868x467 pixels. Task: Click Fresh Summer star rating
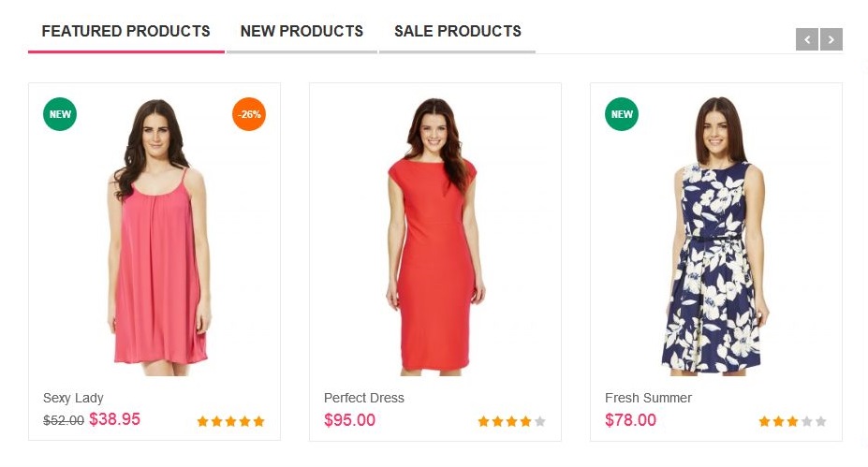[x=792, y=421]
